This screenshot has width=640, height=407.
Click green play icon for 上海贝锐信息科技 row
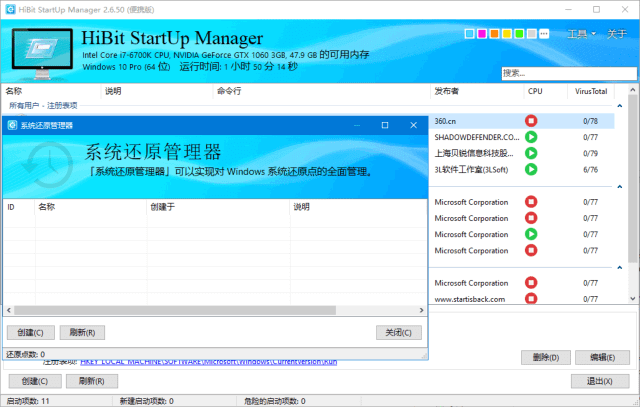pos(531,153)
